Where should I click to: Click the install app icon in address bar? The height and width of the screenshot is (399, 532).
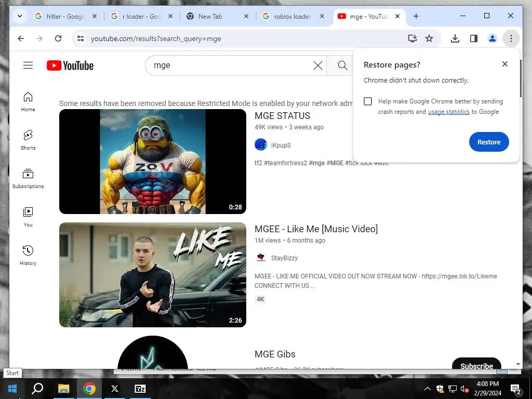point(412,38)
